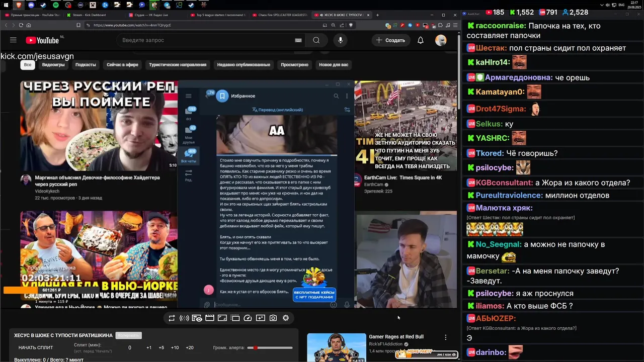The height and width of the screenshot is (362, 644).
Task: Click the playback speed gauge icon
Action: point(248,318)
